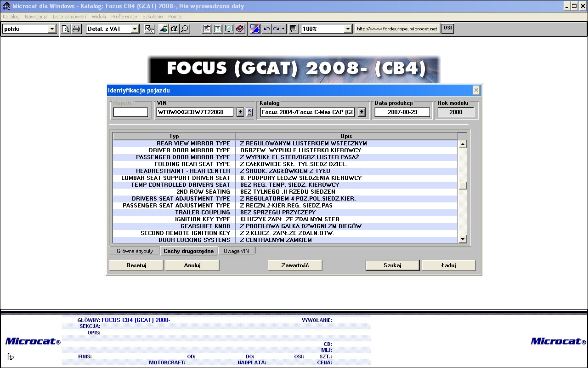This screenshot has height=368, width=588.
Task: Click the Rok modelu 2008 field
Action: tap(456, 112)
